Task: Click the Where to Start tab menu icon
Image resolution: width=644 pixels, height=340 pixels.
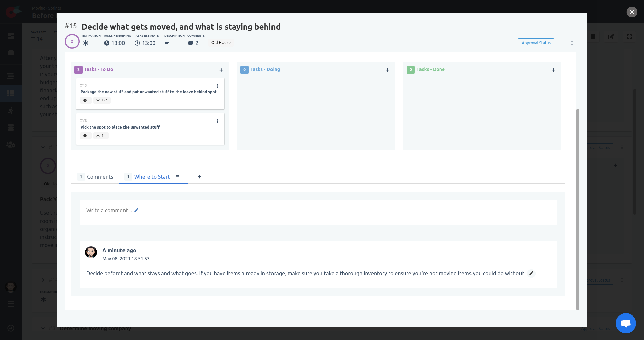Action: click(x=177, y=177)
